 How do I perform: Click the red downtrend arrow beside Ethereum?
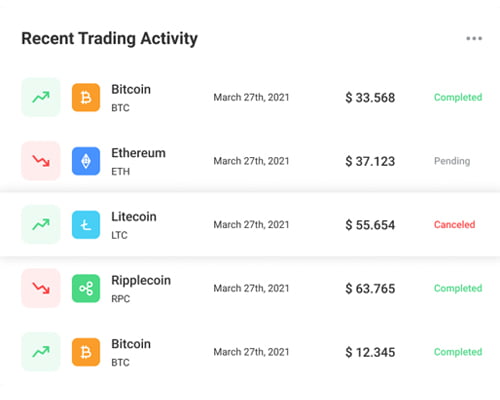(41, 161)
